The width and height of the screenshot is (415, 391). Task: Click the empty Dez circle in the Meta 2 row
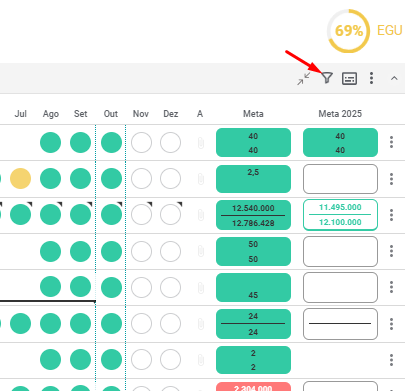tap(170, 359)
